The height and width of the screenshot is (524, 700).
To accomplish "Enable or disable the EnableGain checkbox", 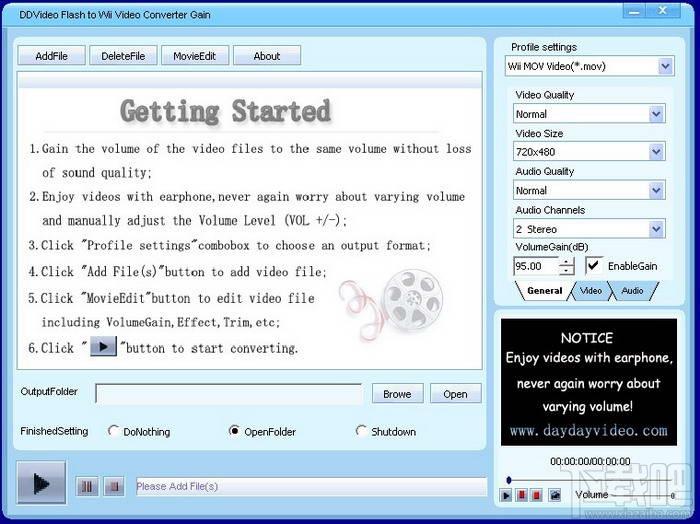I will point(593,266).
